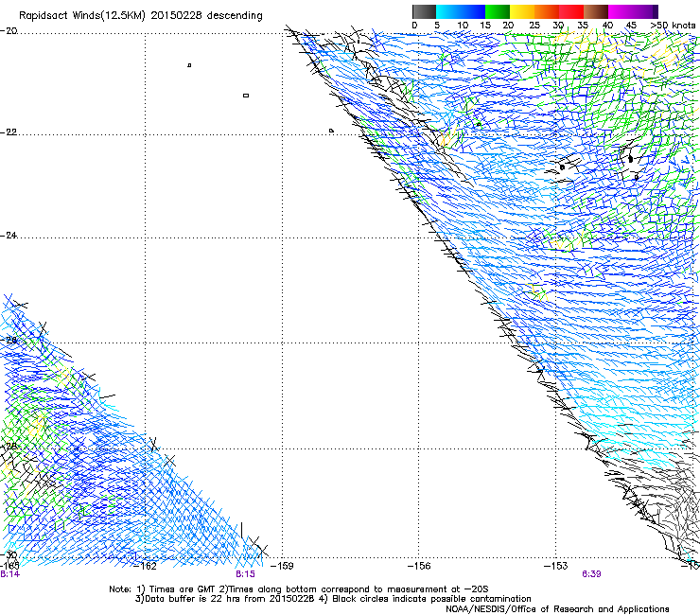The image size is (700, 615).
Task: Click the '-24' latitude label
Action: (9, 235)
